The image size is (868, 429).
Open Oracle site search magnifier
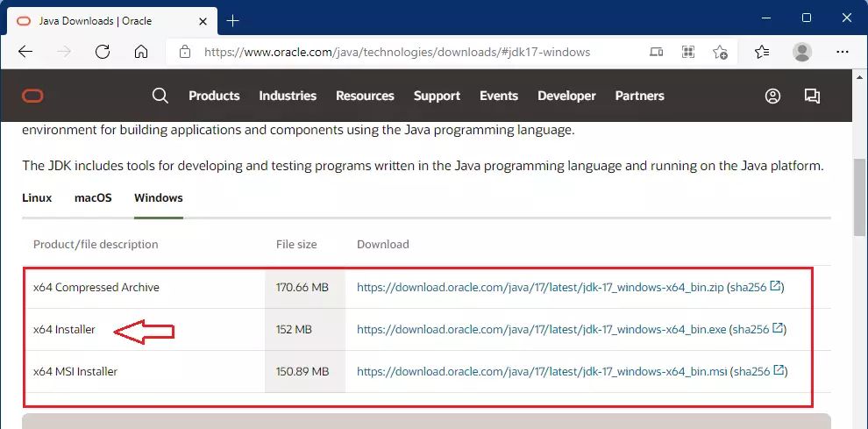[160, 96]
